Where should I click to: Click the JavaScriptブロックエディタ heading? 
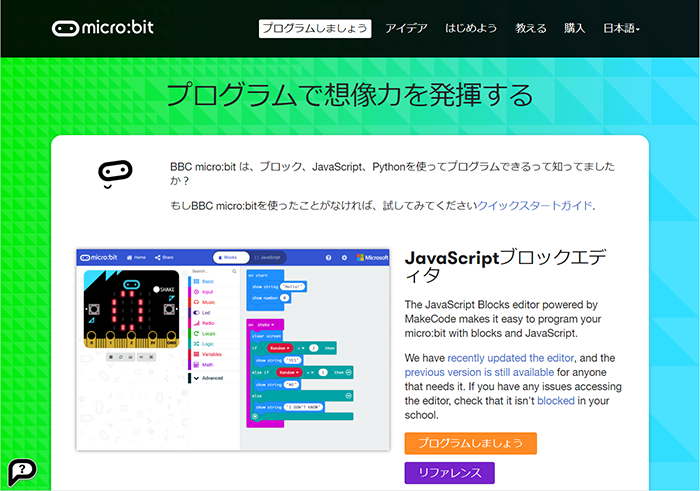click(505, 266)
